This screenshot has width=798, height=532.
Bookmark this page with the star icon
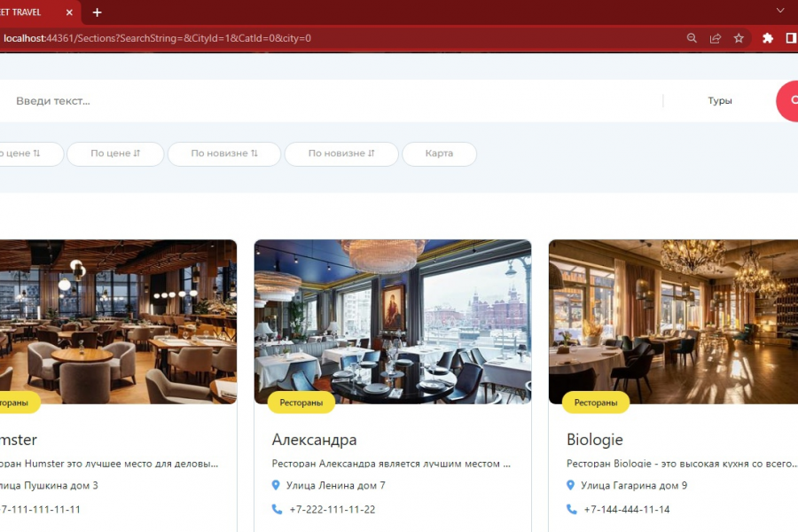(x=739, y=38)
